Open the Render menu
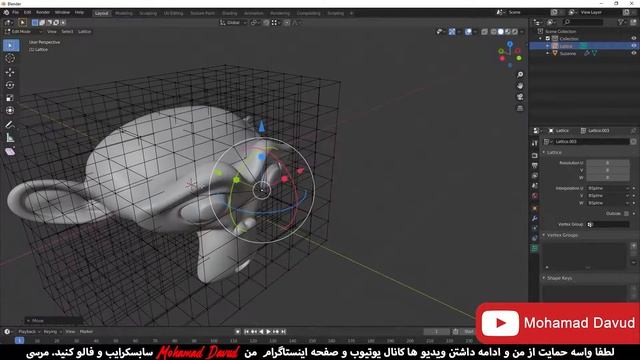Viewport: 640px width, 360px height. coord(43,13)
